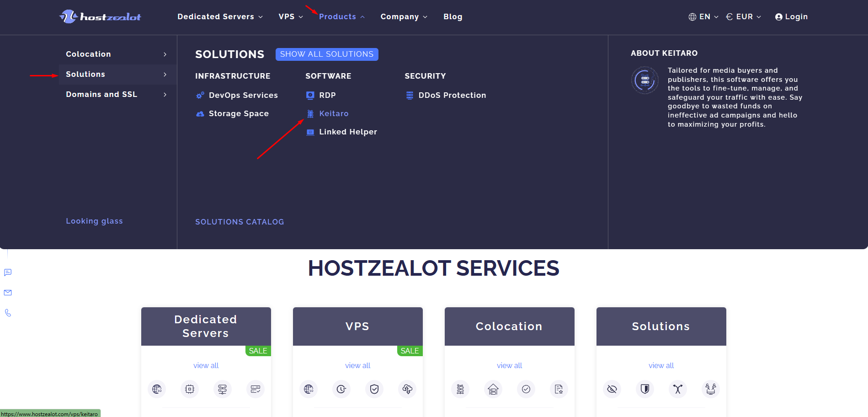Open Storage Space link
868x417 pixels.
(239, 113)
